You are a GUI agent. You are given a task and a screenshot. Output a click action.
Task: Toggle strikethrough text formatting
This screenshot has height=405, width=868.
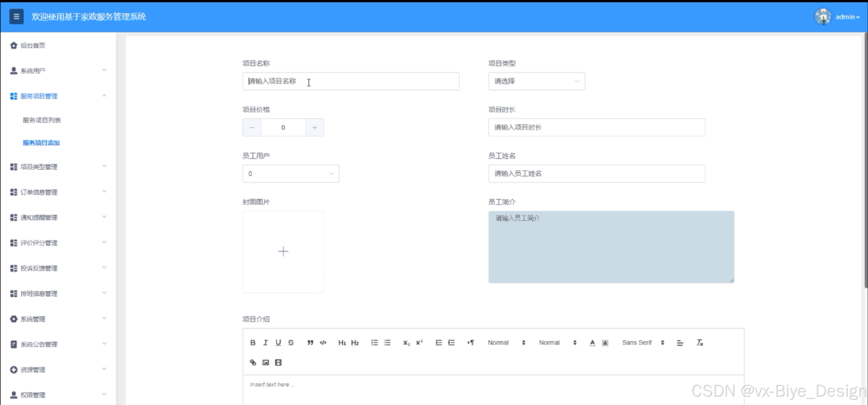click(x=291, y=342)
